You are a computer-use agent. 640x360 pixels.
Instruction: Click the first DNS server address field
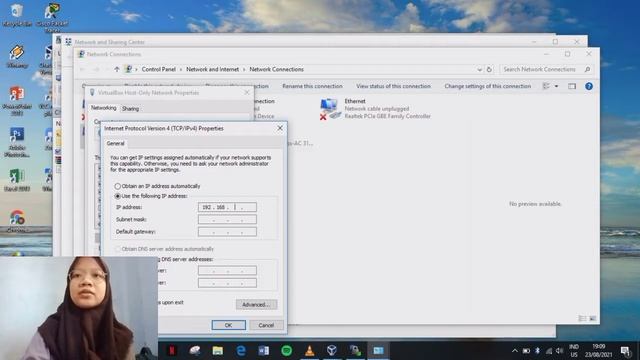[x=227, y=271]
